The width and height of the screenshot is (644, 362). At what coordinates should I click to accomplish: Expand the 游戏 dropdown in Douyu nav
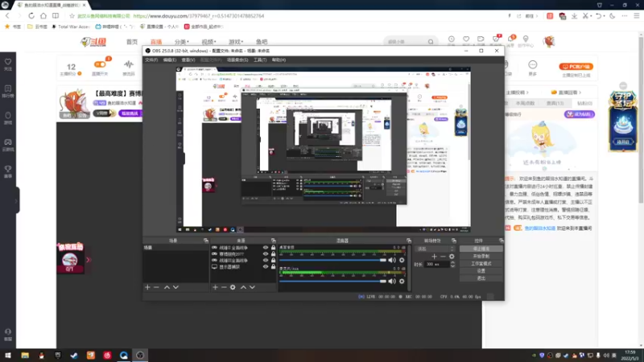pos(236,42)
